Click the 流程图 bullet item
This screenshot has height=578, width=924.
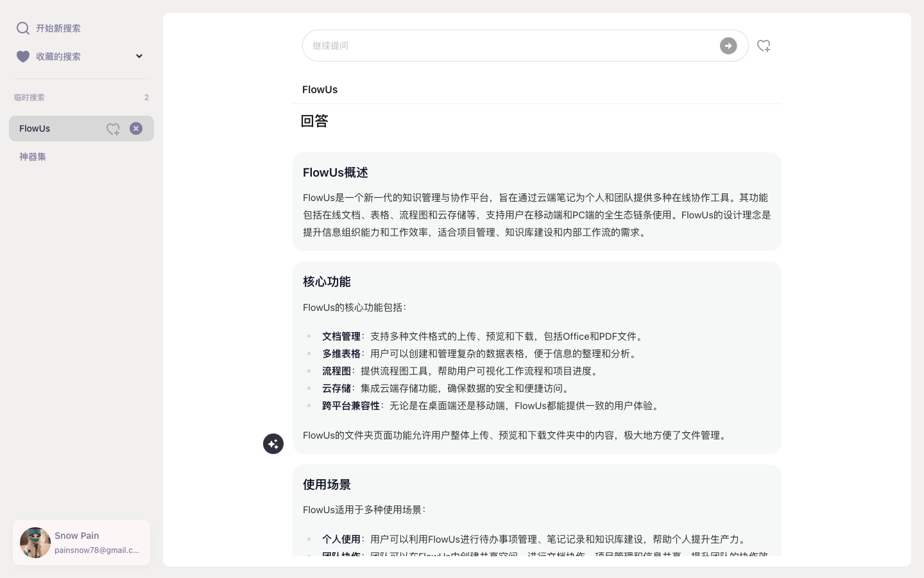pos(461,371)
